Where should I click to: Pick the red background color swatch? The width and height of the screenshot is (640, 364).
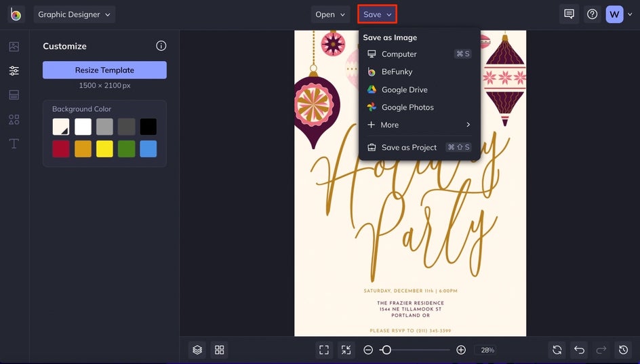pyautogui.click(x=61, y=149)
